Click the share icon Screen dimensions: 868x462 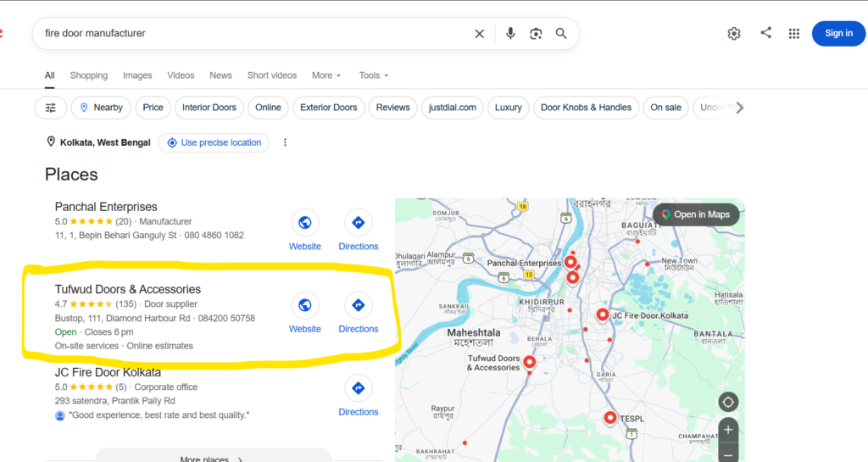pos(765,33)
